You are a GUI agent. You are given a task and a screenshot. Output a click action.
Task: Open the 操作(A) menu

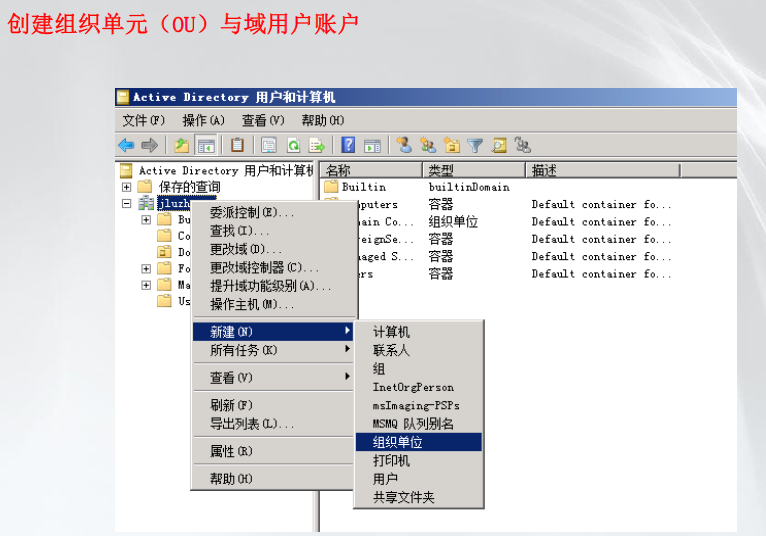203,120
